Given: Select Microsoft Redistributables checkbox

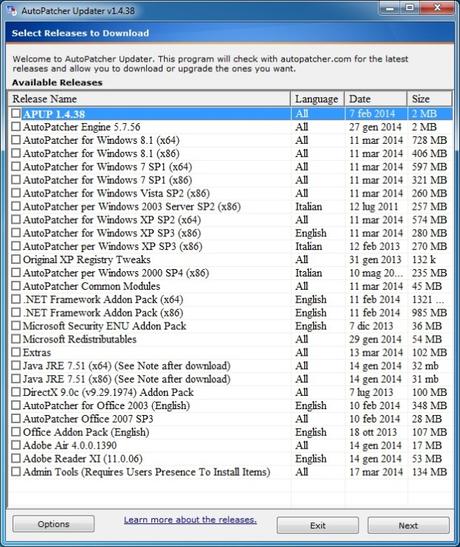Looking at the screenshot, I should pyautogui.click(x=16, y=339).
